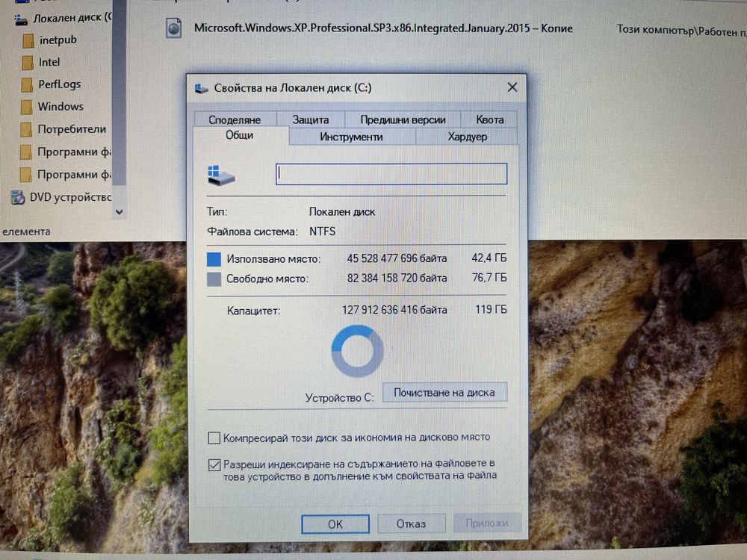Screen dimensions: 747x560
Task: Select the Intel folder in tree
Action: (x=49, y=63)
